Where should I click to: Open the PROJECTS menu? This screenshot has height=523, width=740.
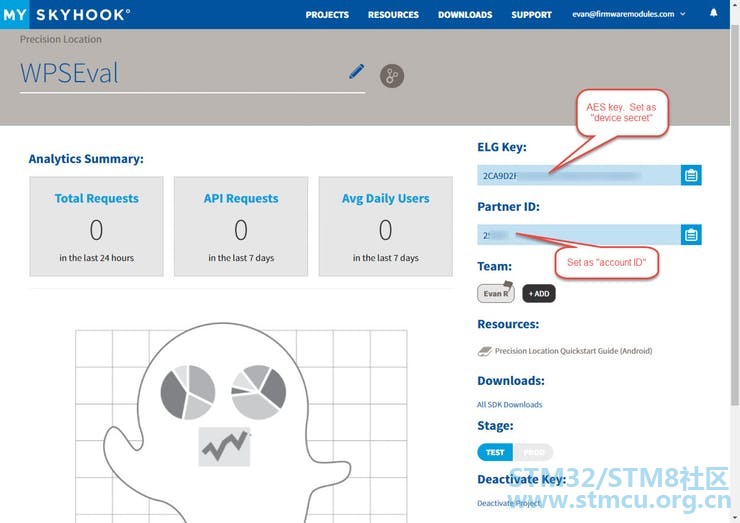tap(327, 15)
